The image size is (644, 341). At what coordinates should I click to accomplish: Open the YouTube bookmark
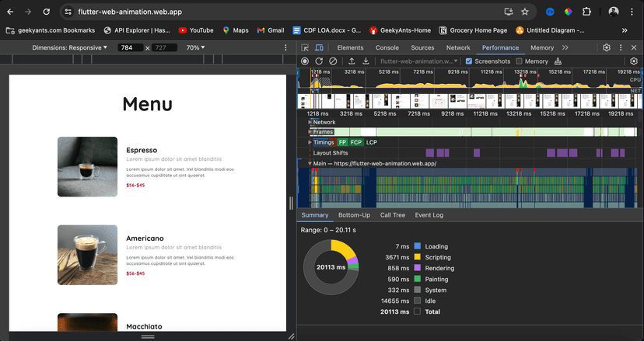[x=195, y=30]
